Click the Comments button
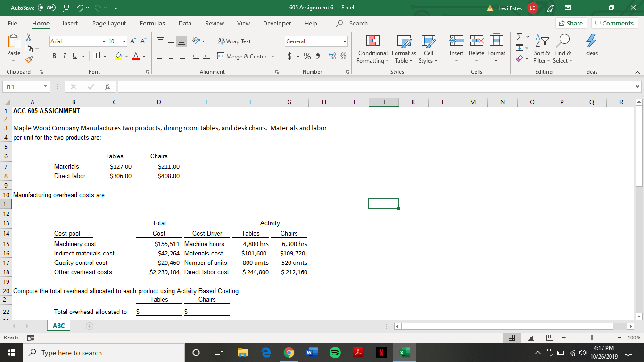Viewport: 644px width, 362px height. [x=614, y=23]
